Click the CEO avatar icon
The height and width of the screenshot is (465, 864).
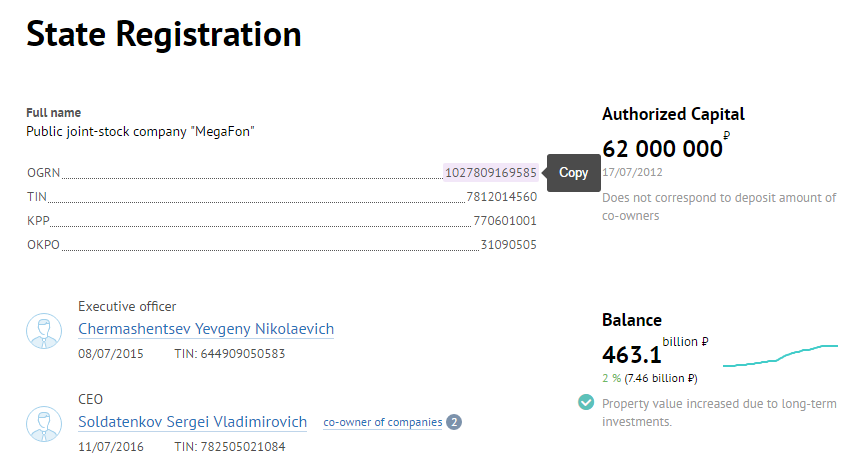click(44, 424)
